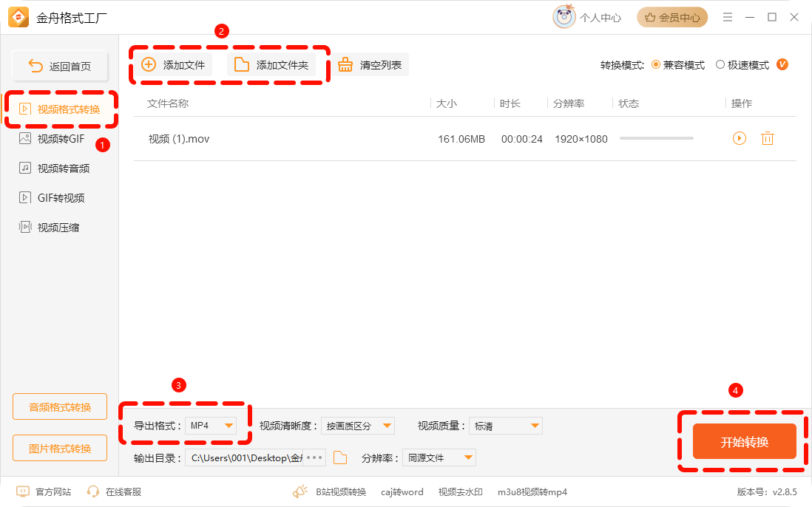
Task: Switch to 视频转GIF in sidebar
Action: click(61, 139)
